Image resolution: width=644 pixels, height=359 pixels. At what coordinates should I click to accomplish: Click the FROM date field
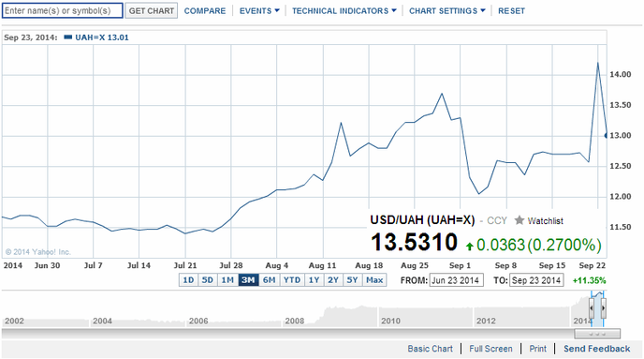tap(456, 280)
